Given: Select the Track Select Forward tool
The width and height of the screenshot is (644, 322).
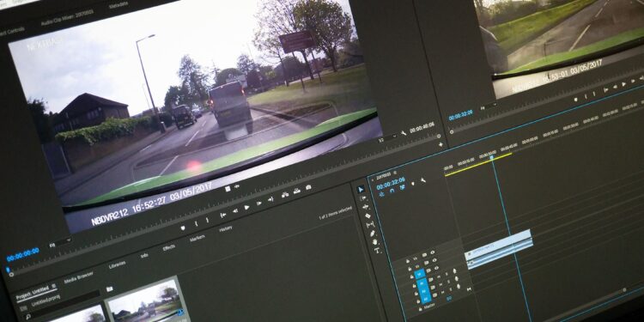Looking at the screenshot, I should click(x=363, y=198).
